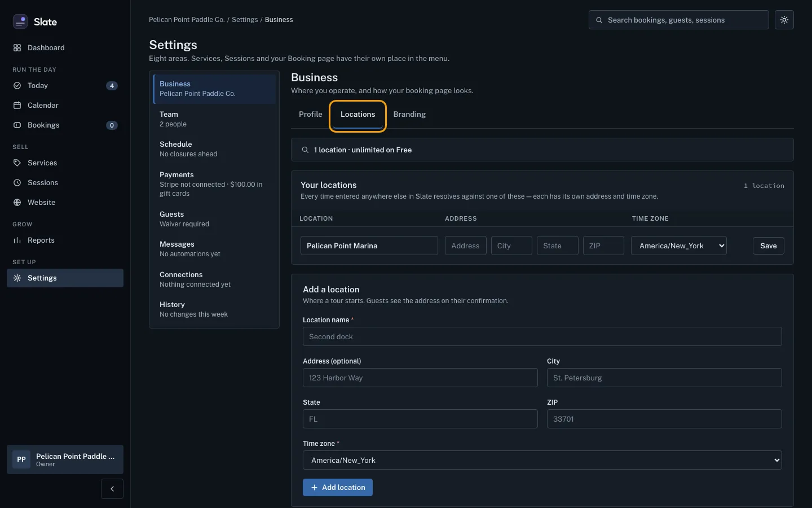Screen dimensions: 812x508
Task: Click the Calendar icon in sidebar
Action: point(17,106)
